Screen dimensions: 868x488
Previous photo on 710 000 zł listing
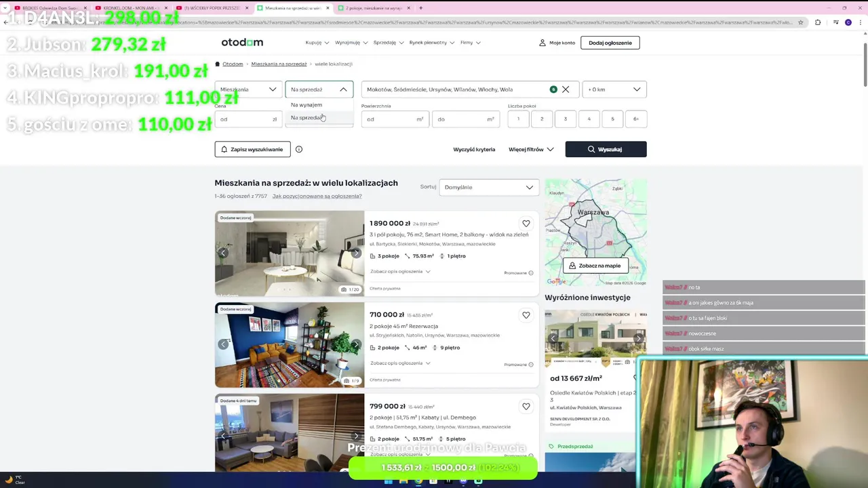223,344
